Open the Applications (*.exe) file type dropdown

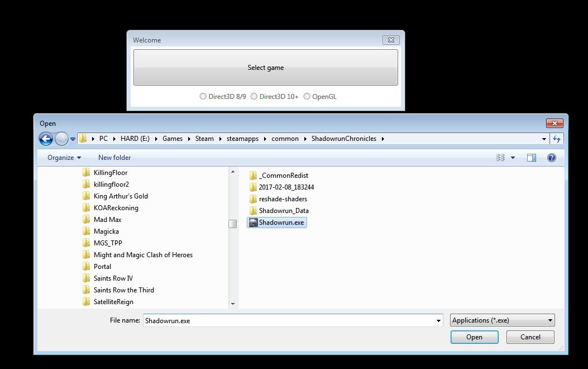click(502, 320)
